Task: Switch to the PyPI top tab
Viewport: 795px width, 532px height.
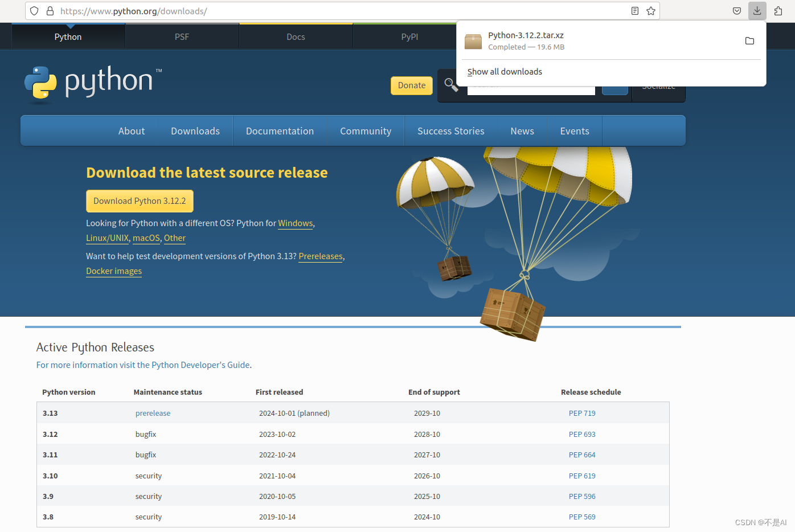Action: point(409,37)
